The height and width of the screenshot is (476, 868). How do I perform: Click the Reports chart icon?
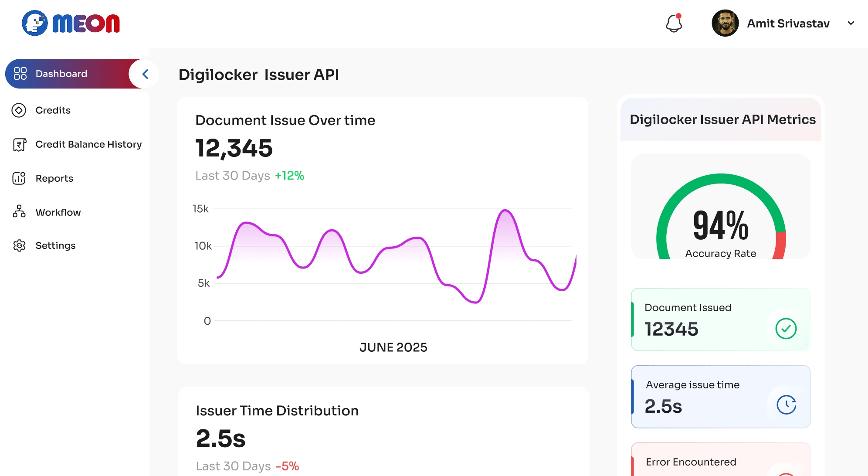(19, 178)
